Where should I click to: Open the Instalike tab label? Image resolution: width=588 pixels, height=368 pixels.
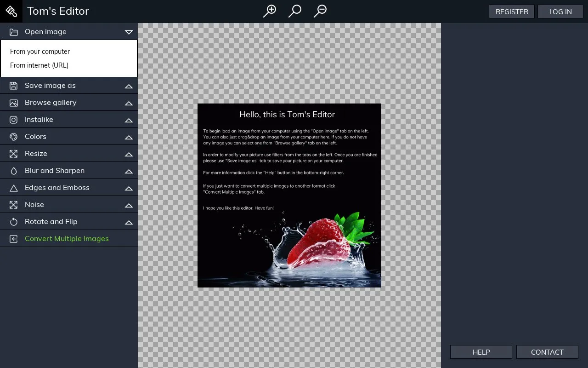(39, 120)
